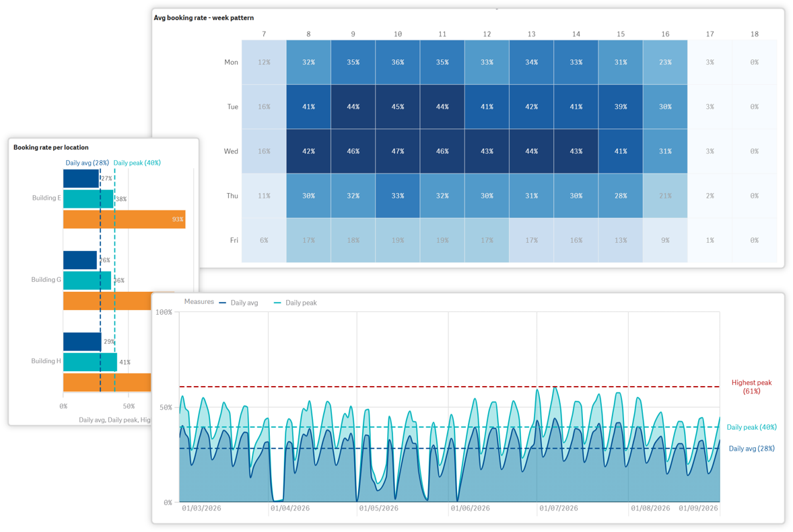Click the Daily avg legend color marker

click(223, 303)
